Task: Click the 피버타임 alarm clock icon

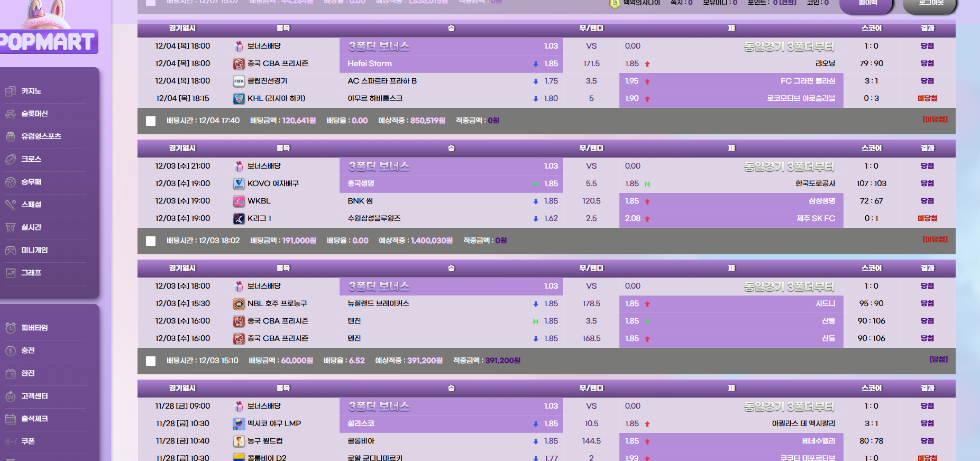Action: point(11,328)
